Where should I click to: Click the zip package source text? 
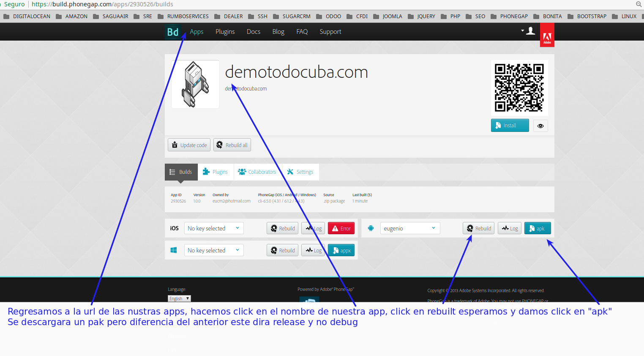[x=334, y=201]
